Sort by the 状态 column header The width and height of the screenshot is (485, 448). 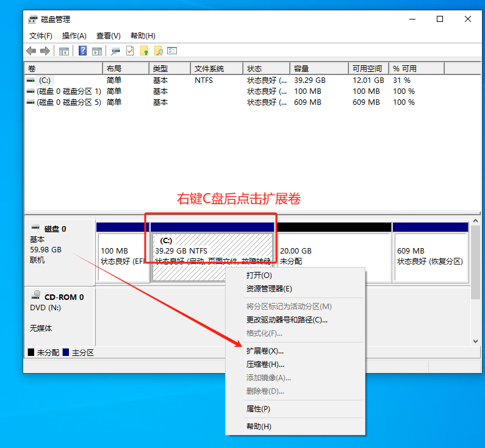pyautogui.click(x=267, y=69)
